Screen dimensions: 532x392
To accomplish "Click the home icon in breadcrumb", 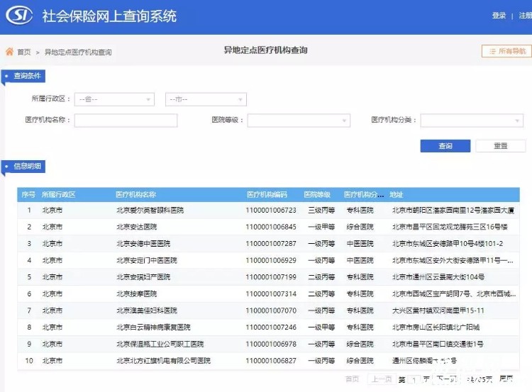I will [x=9, y=52].
